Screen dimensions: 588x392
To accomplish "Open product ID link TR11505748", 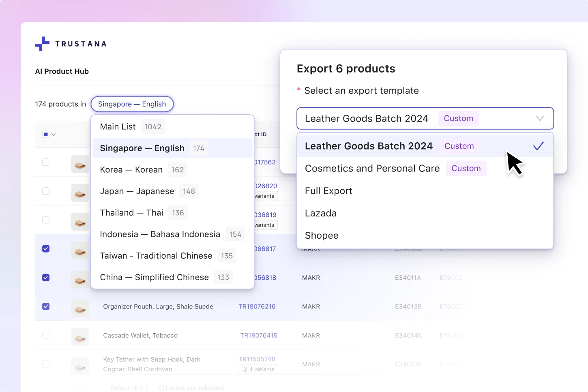I will pos(257,359).
